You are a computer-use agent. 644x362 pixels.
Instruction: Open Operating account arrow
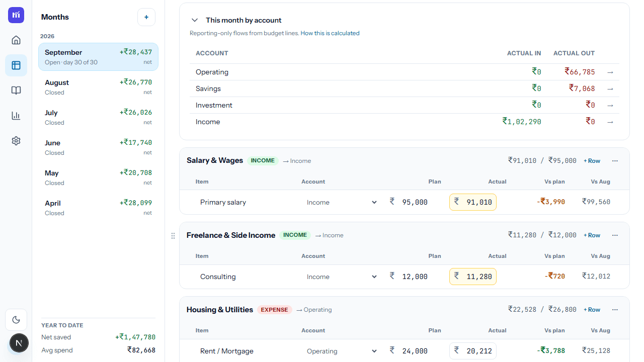(x=610, y=72)
